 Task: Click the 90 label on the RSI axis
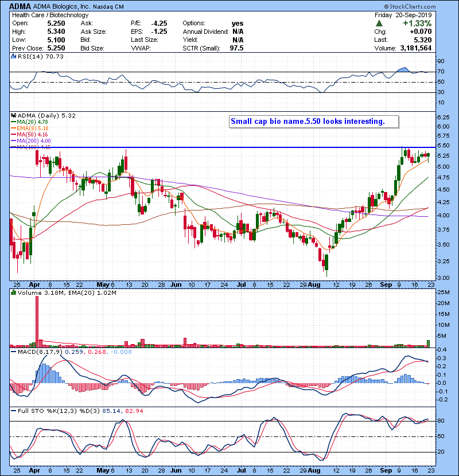click(441, 61)
